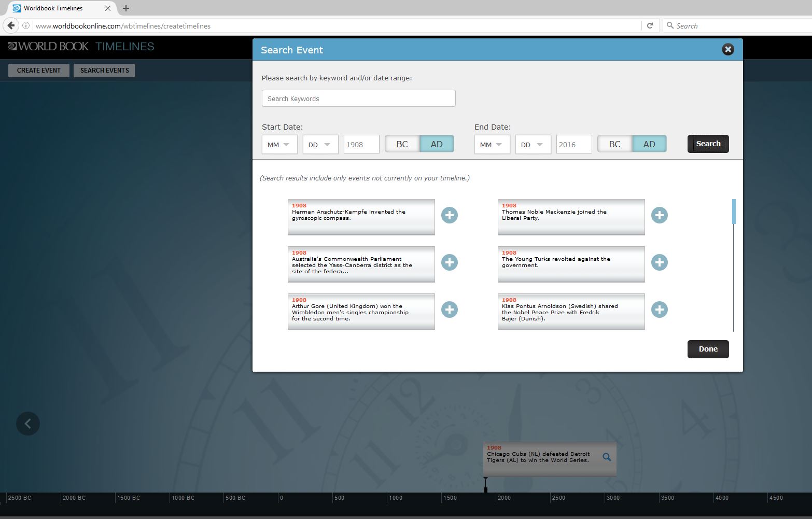Click the browser search box

(x=736, y=26)
